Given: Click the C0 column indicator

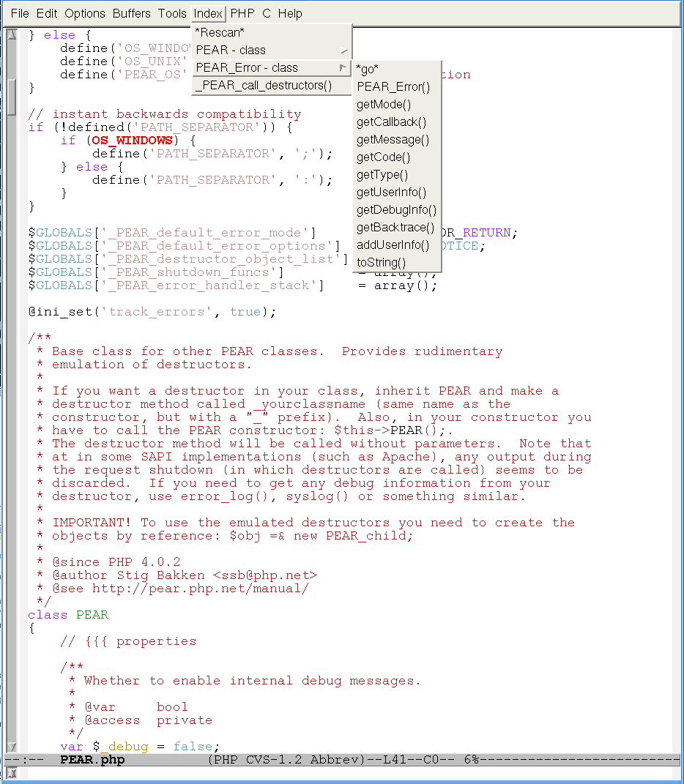Looking at the screenshot, I should 431,760.
